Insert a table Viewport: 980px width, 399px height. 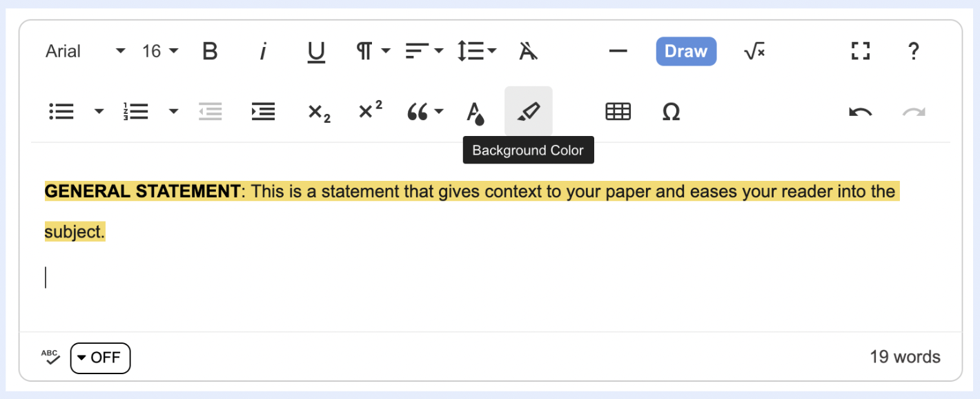pyautogui.click(x=618, y=111)
